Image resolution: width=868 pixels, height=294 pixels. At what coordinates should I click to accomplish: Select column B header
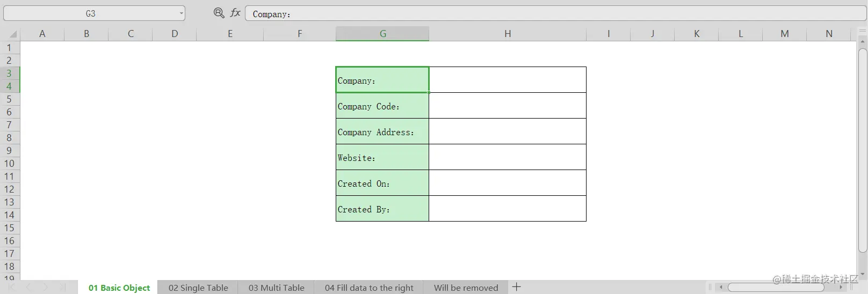coord(86,34)
